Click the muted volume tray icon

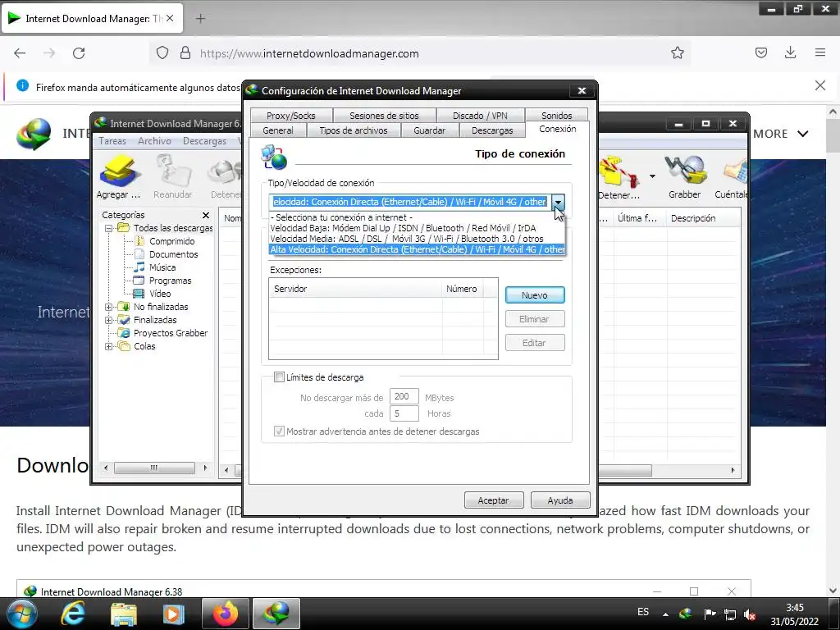(750, 614)
